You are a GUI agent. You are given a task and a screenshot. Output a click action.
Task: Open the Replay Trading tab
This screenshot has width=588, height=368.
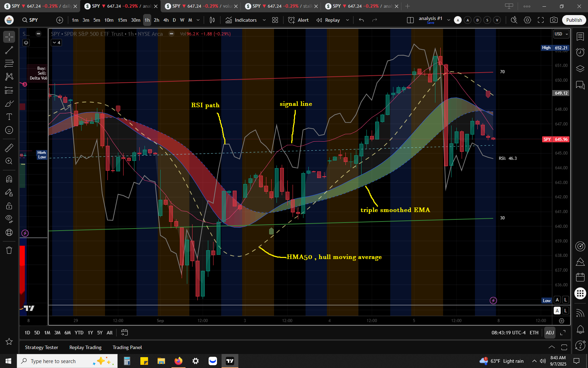pyautogui.click(x=85, y=347)
